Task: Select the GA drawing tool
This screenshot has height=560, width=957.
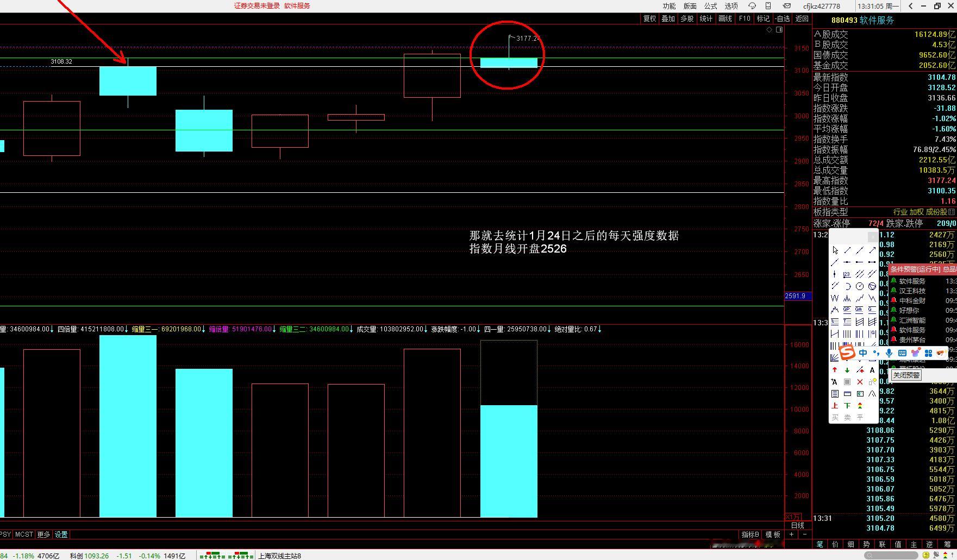Action: [859, 310]
